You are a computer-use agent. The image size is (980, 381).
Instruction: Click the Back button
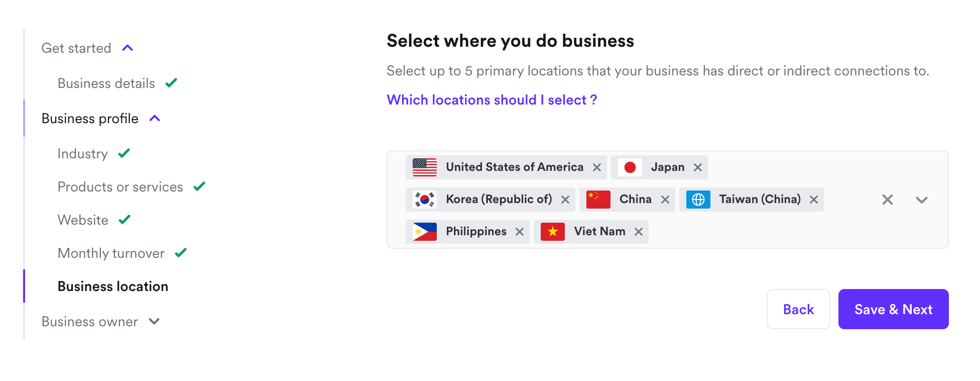point(798,309)
